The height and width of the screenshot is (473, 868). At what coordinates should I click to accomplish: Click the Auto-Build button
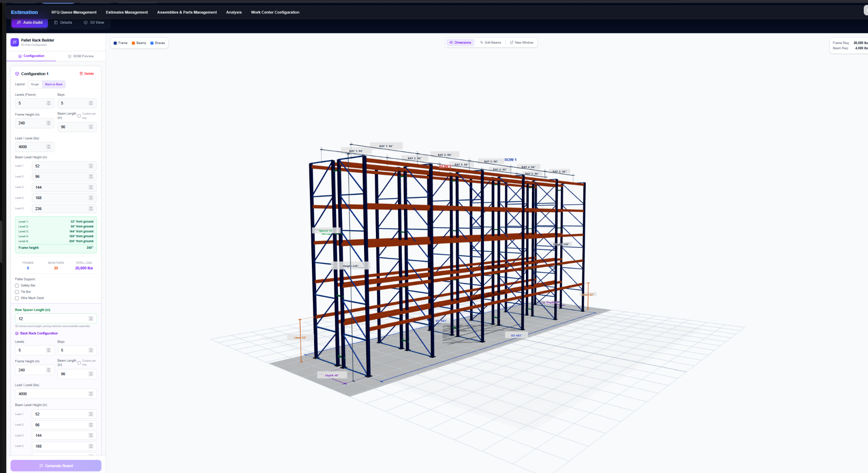click(30, 22)
